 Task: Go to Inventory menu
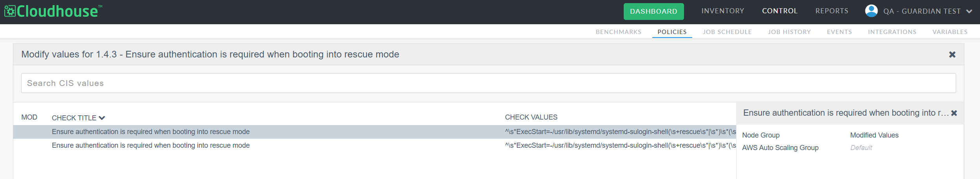722,11
